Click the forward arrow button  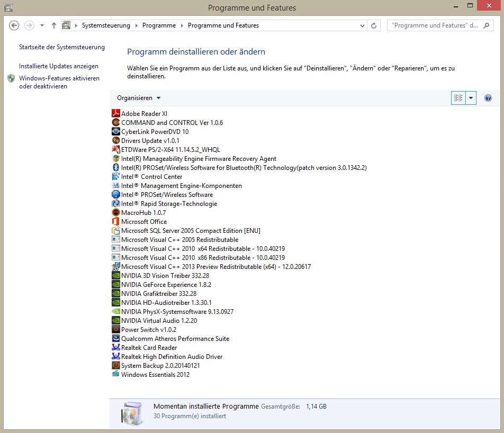click(29, 25)
